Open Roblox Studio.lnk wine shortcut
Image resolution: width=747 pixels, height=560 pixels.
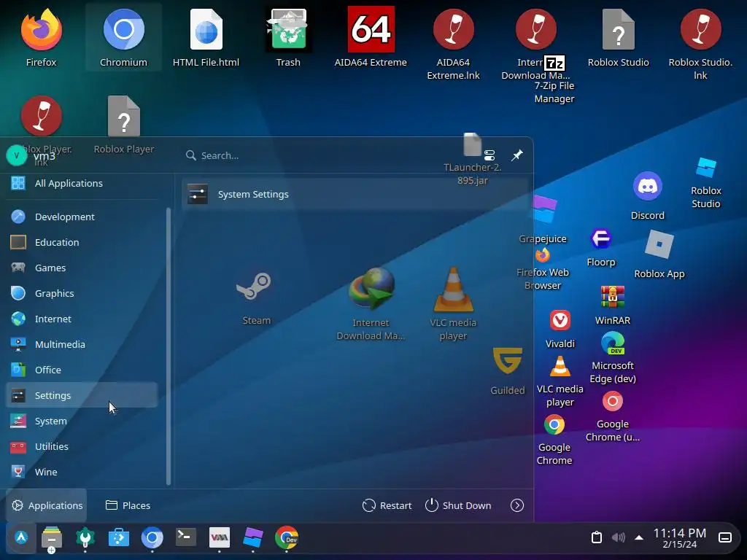(x=700, y=30)
